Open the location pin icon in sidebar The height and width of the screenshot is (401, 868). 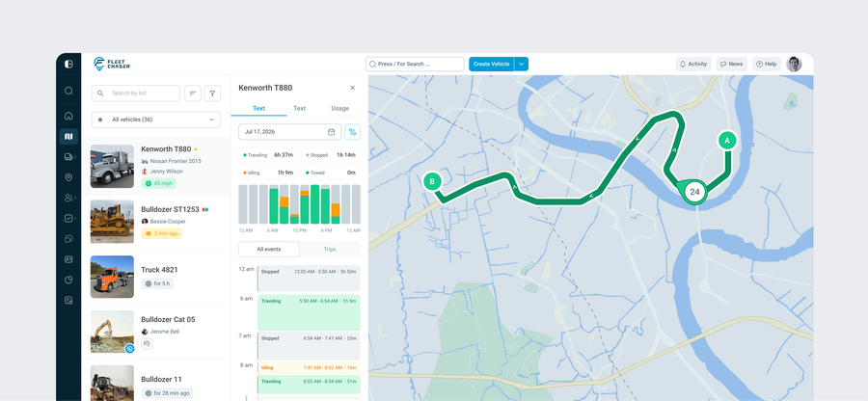click(68, 177)
